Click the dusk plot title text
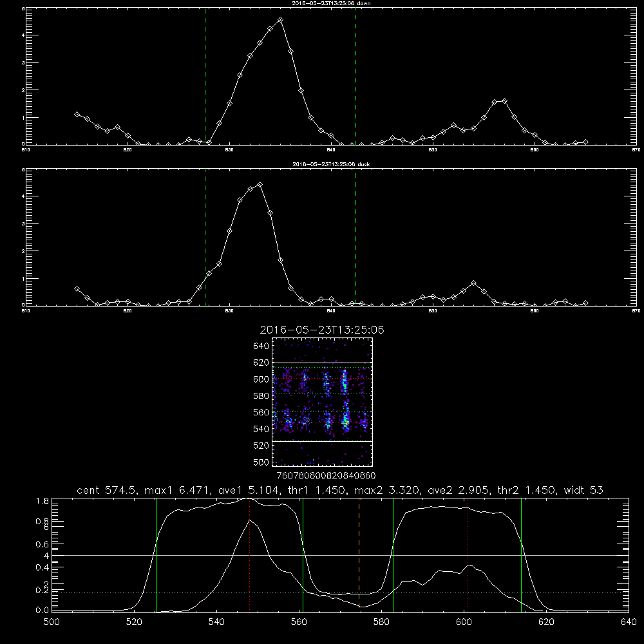This screenshot has width=644, height=644. tap(331, 164)
